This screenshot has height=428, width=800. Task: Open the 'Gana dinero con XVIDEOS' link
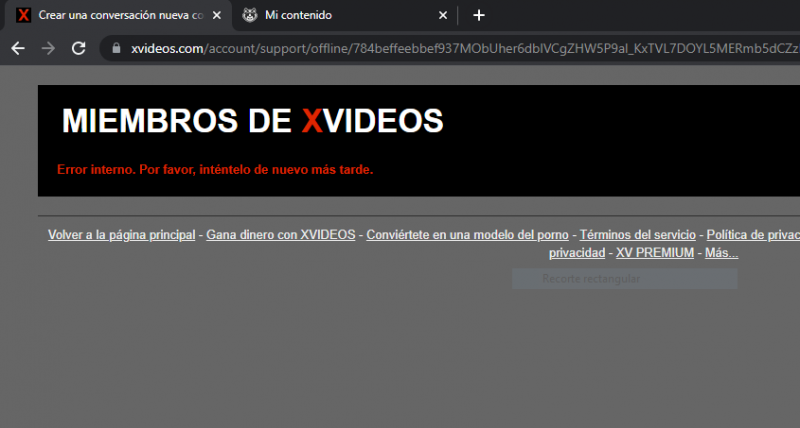[281, 235]
